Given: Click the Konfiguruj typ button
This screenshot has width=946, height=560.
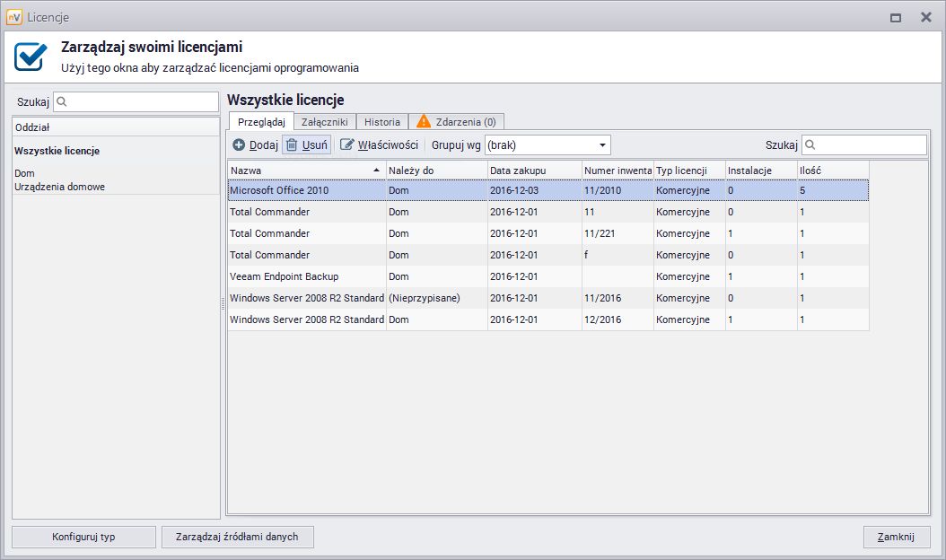Looking at the screenshot, I should [83, 537].
